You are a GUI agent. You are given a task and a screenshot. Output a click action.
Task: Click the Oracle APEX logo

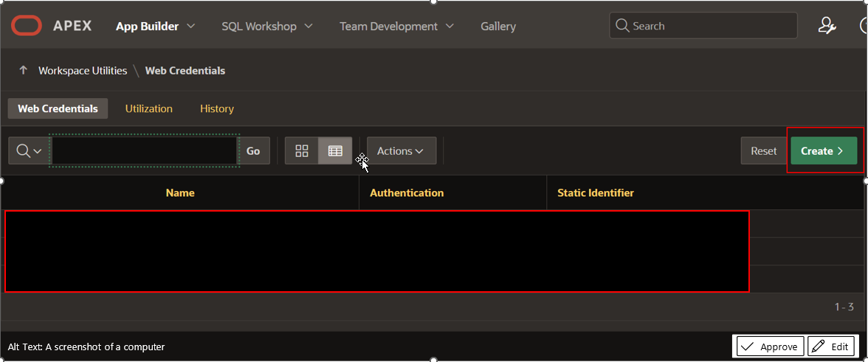point(52,26)
